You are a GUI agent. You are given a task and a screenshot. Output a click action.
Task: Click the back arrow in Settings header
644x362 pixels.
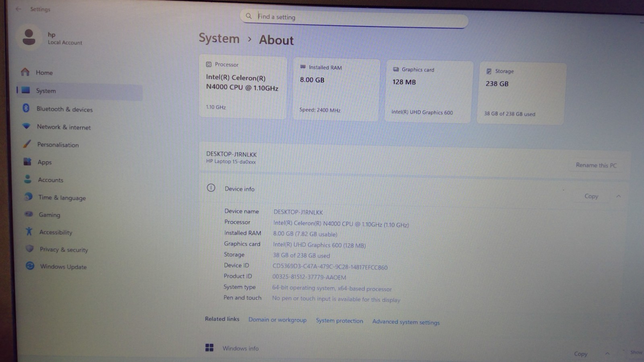tap(19, 8)
